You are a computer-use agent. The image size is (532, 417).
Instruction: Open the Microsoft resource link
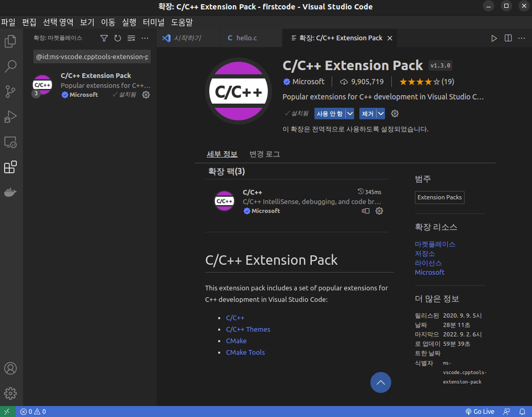429,273
